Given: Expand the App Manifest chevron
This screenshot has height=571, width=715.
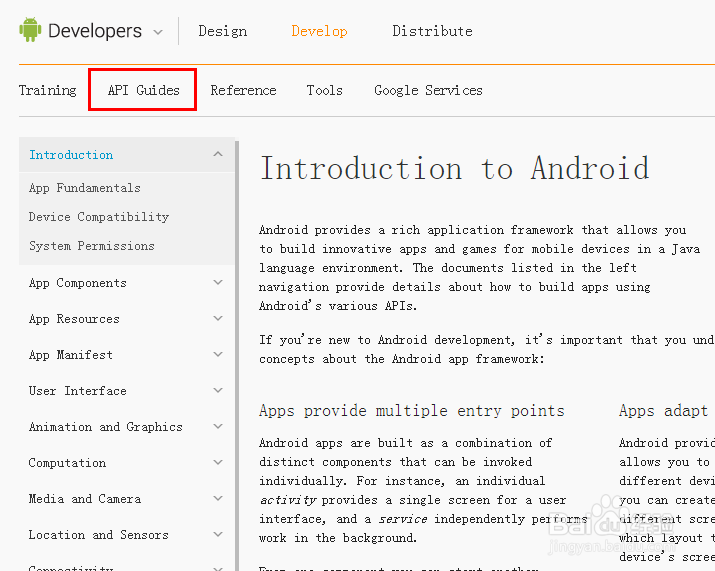Looking at the screenshot, I should coord(218,354).
